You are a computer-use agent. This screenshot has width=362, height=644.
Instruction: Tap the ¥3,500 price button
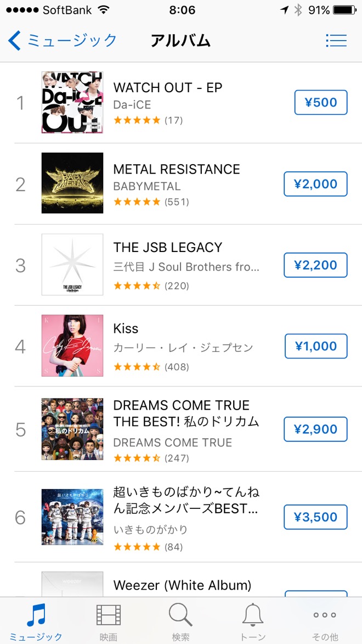click(315, 517)
